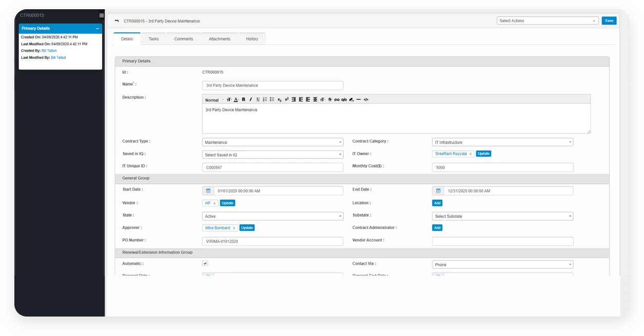The width and height of the screenshot is (644, 336).
Task: Click the sidebar hamburger menu icon
Action: (102, 16)
